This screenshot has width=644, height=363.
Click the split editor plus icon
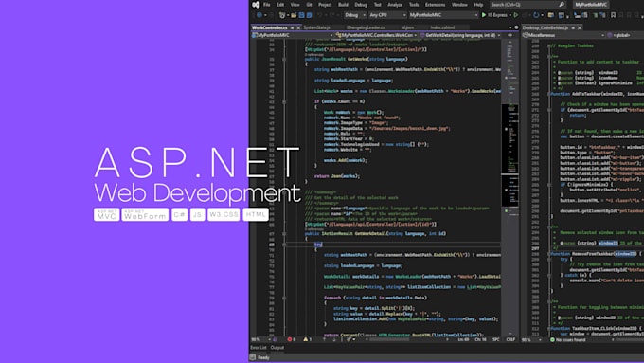coord(510,35)
